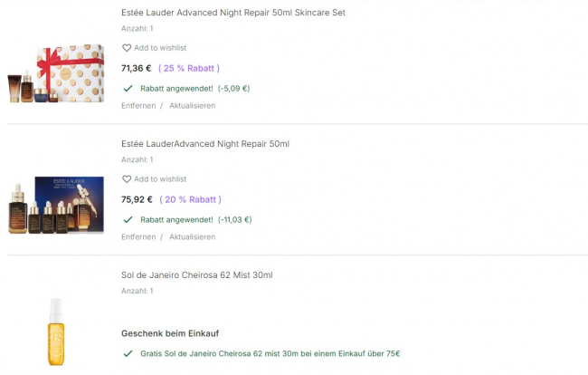The image size is (588, 375).
Task: Click the Geschenk beim Einkauf heading
Action: pyautogui.click(x=170, y=333)
